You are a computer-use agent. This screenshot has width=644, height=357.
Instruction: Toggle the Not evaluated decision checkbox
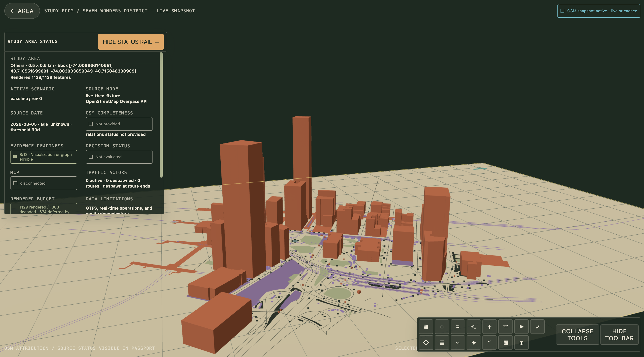(x=91, y=157)
